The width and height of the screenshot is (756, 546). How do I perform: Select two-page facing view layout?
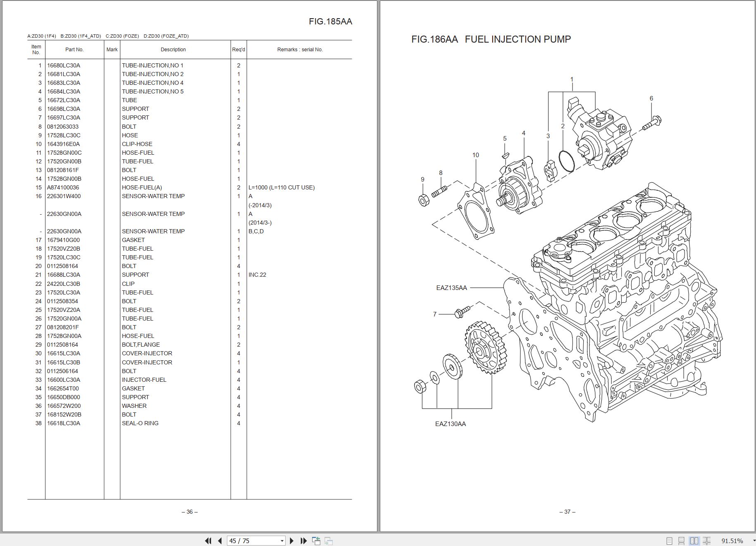[694, 541]
